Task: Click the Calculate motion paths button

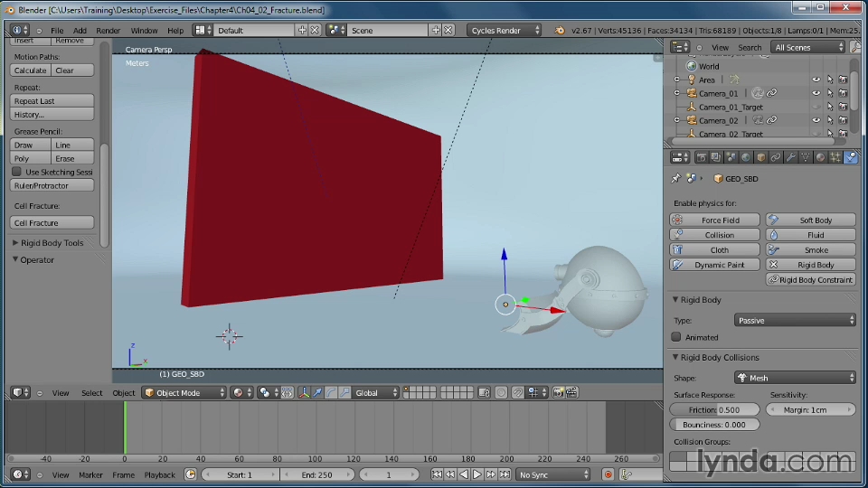Action: (31, 70)
